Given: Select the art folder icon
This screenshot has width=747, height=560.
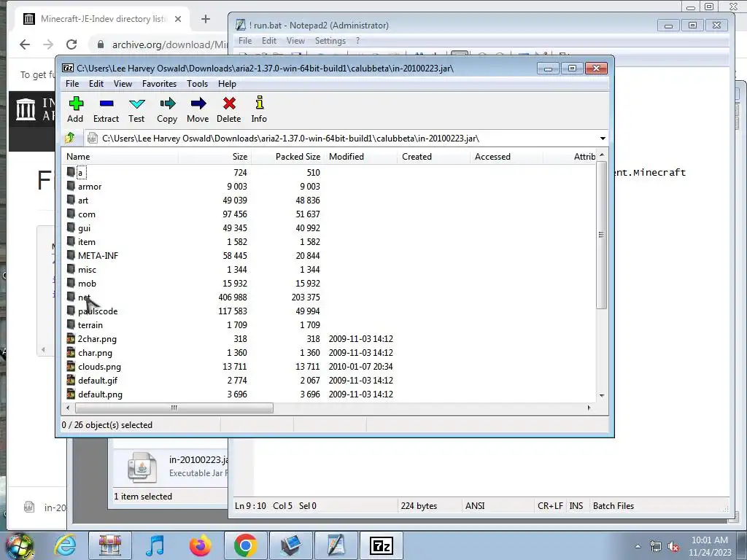Looking at the screenshot, I should [x=71, y=200].
